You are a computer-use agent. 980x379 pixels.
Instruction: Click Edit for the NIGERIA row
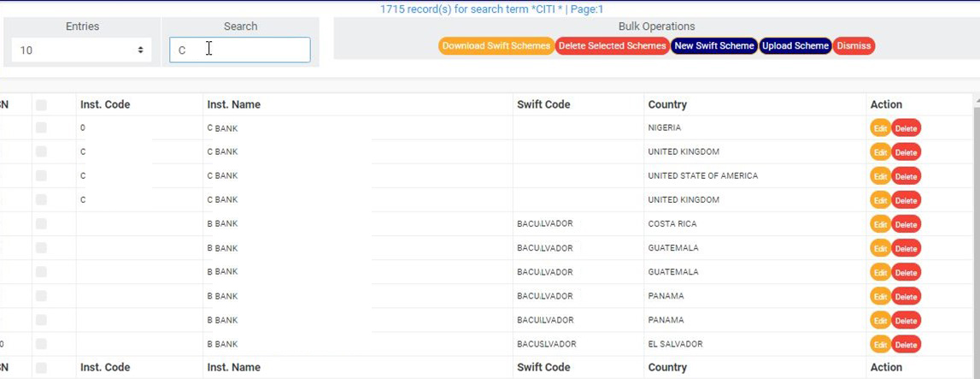pyautogui.click(x=880, y=128)
